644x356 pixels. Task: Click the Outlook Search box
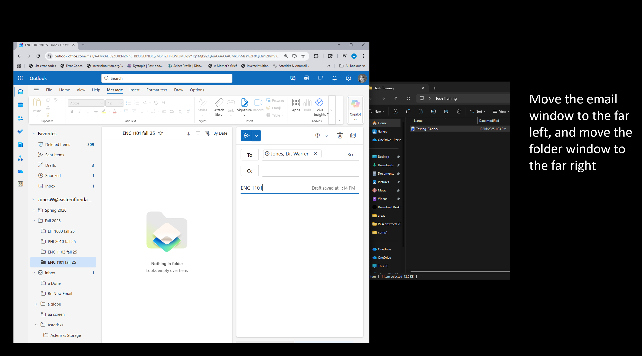[167, 78]
